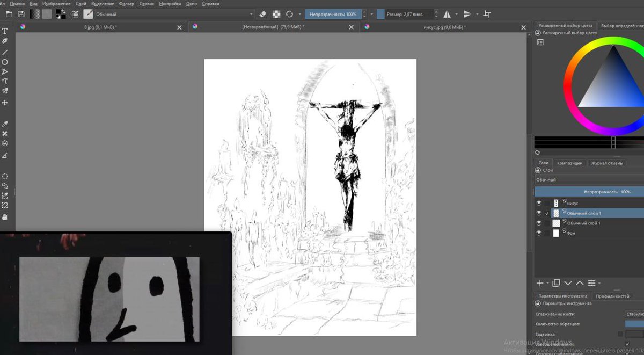Image resolution: width=644 pixels, height=355 pixels.
Task: Select the Magnetic Selection tool
Action: coord(5,206)
